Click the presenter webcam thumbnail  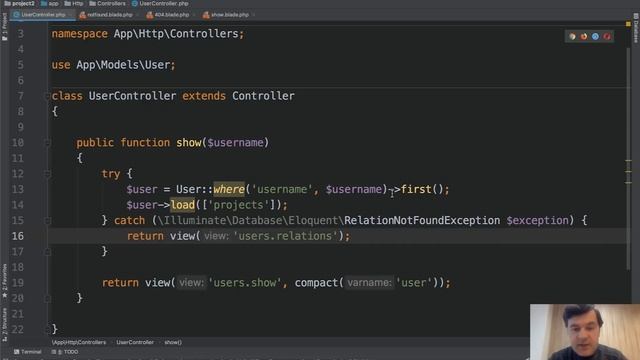coord(585,332)
